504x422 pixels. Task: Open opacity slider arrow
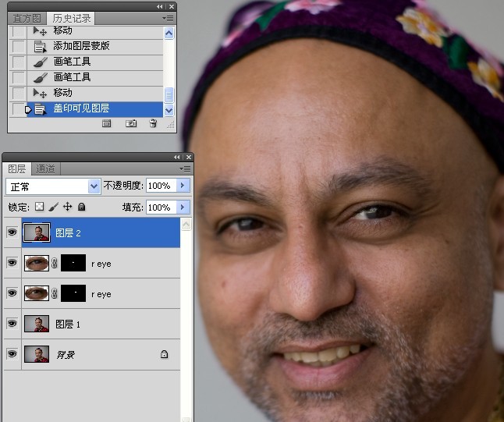point(183,186)
